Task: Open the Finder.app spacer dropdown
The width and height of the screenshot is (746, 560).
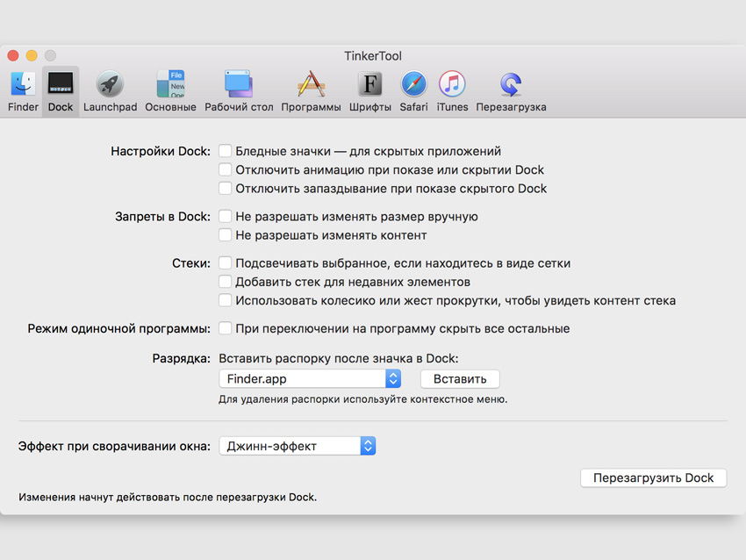Action: point(310,378)
